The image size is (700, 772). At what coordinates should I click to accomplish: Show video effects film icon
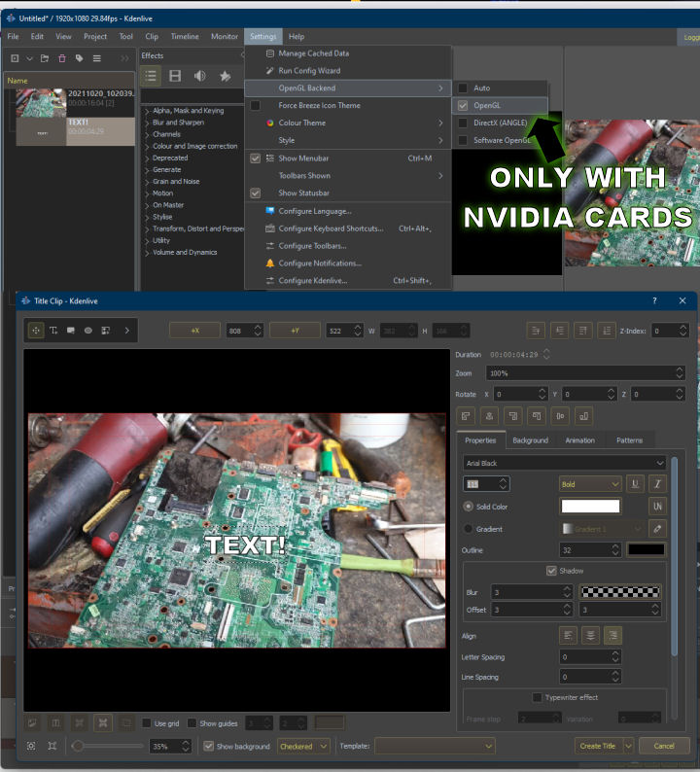175,76
